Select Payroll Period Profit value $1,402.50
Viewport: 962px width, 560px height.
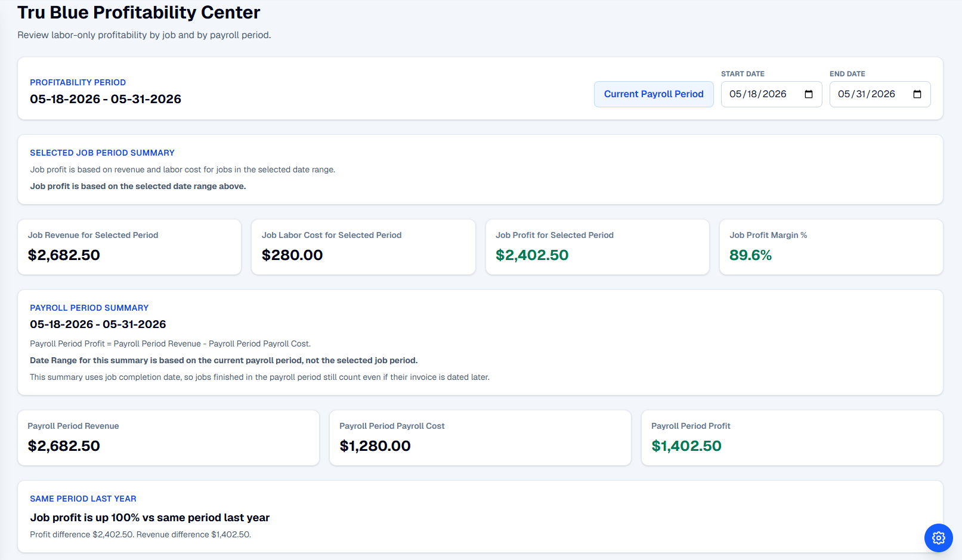(x=686, y=446)
